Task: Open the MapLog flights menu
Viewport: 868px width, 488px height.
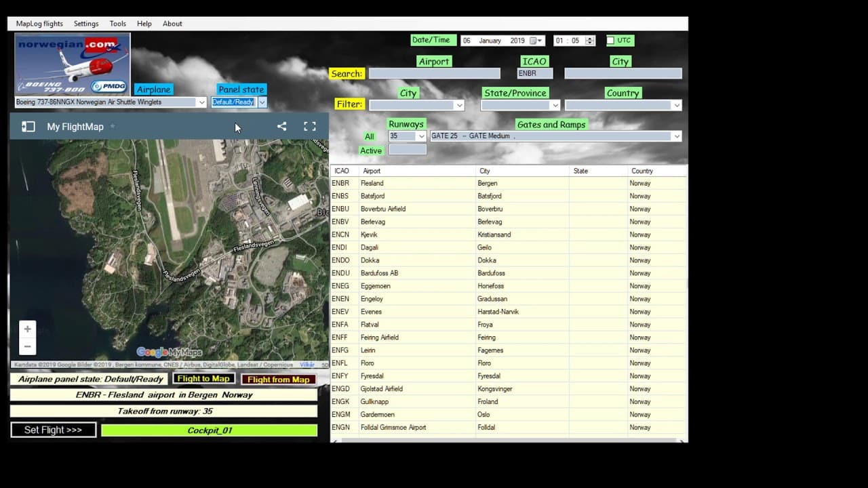Action: coord(39,24)
